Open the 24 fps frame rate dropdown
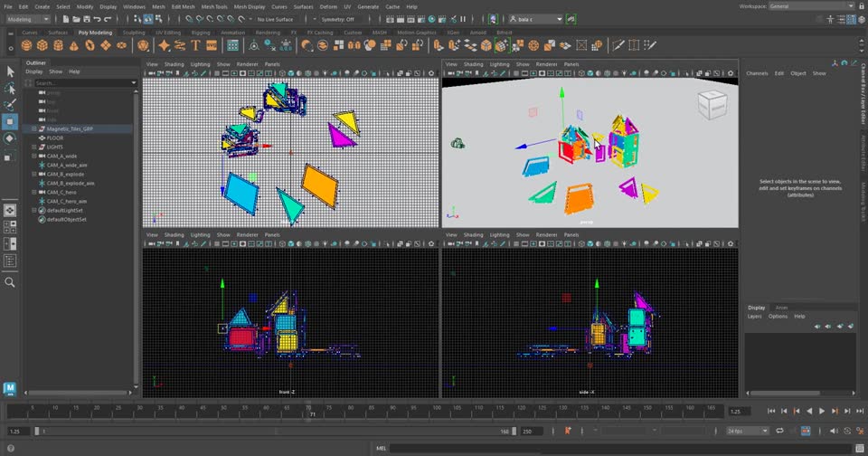868x456 pixels. tap(748, 431)
